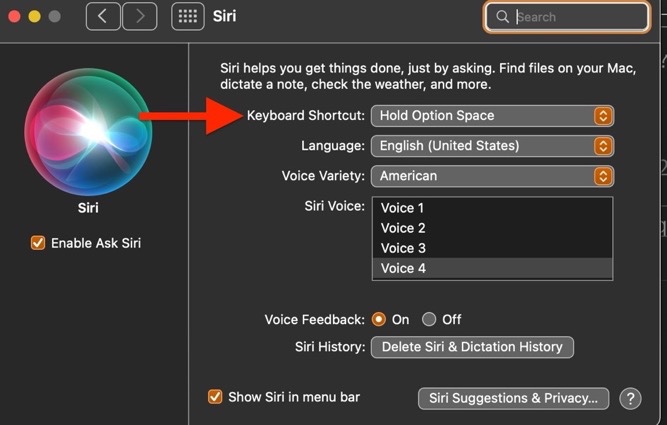Select Voice Feedback Off radio button
The image size is (667, 425).
(x=429, y=319)
